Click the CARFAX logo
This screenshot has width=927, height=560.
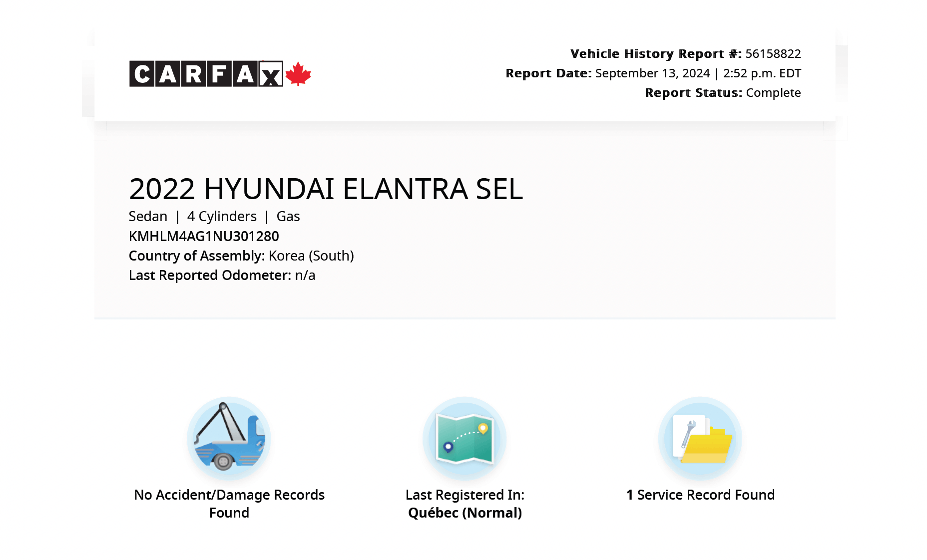(x=206, y=74)
